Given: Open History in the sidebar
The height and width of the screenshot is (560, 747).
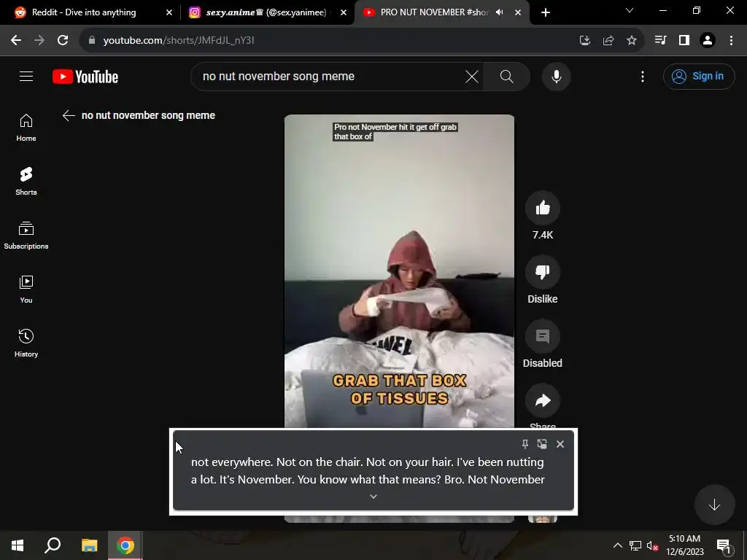Looking at the screenshot, I should pos(26,343).
